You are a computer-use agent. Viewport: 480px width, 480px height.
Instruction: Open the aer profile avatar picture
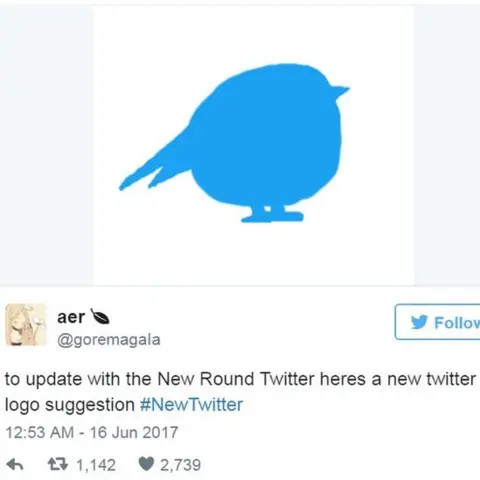click(x=26, y=324)
